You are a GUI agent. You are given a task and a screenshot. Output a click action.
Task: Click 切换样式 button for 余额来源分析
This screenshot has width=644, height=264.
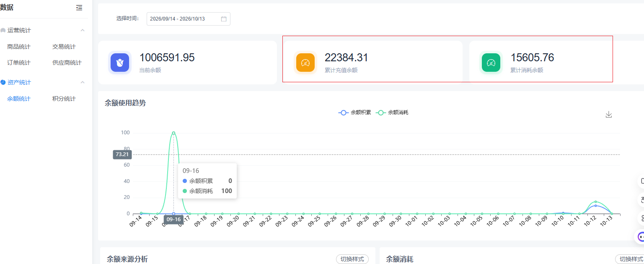point(352,259)
